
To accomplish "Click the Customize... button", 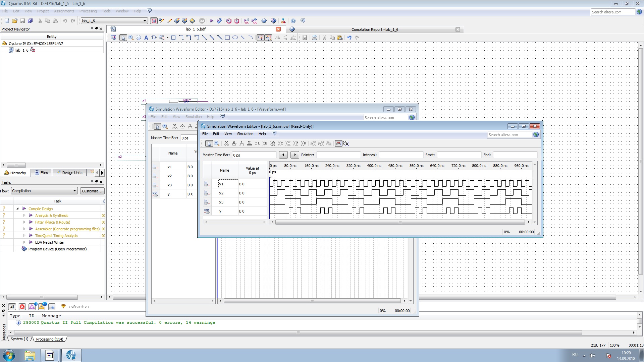I will click(92, 191).
